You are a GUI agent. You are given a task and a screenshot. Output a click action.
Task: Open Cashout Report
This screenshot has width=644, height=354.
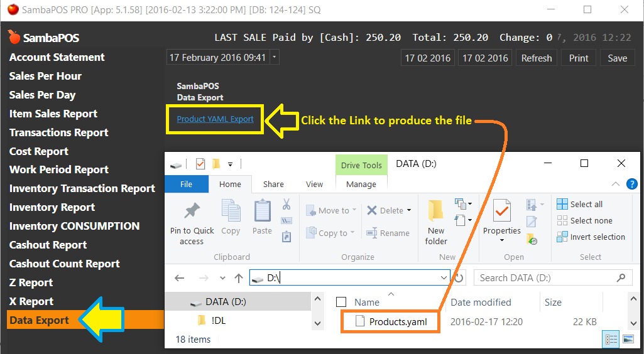48,245
